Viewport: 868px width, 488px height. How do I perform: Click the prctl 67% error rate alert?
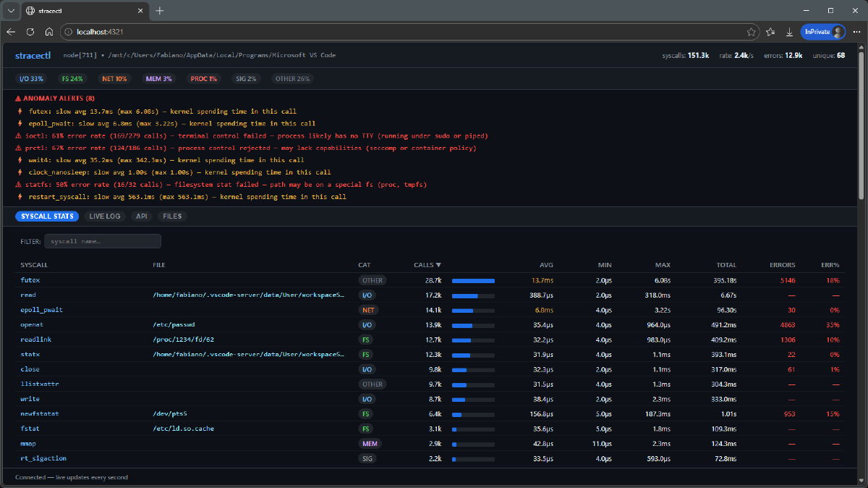[246, 148]
